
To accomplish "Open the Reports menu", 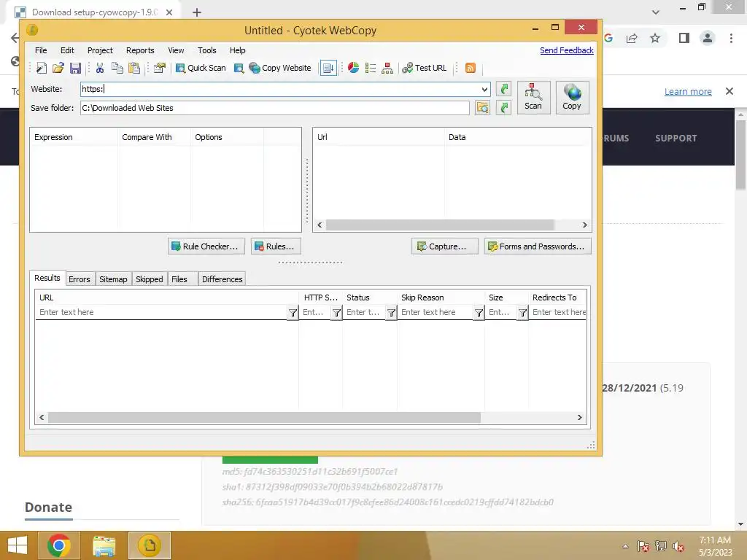I will pos(140,50).
